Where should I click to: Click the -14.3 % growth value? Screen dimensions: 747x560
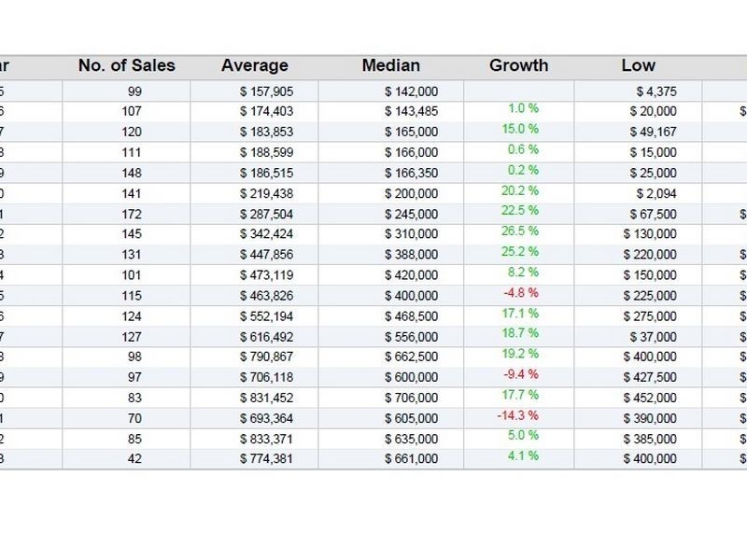pos(517,415)
